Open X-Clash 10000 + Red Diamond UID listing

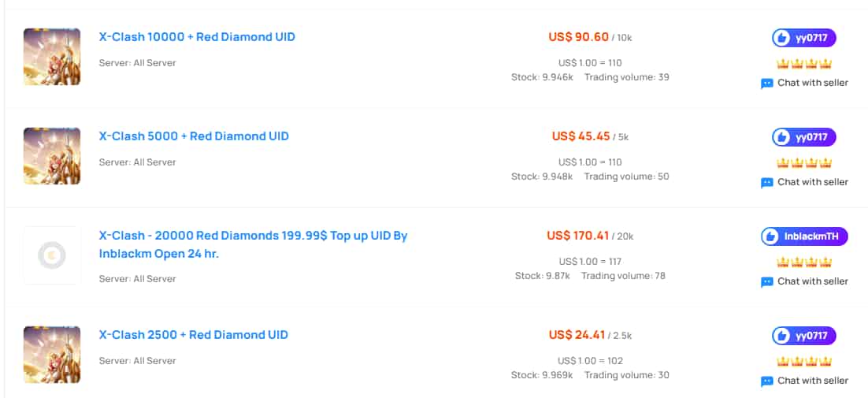(x=197, y=37)
